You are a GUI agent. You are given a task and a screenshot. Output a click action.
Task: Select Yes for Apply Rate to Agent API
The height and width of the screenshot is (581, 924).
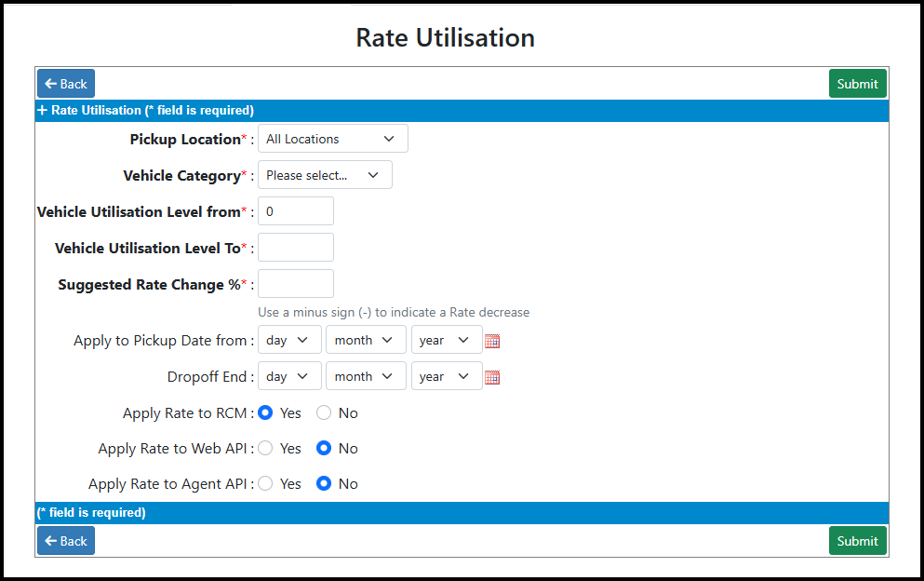(266, 483)
